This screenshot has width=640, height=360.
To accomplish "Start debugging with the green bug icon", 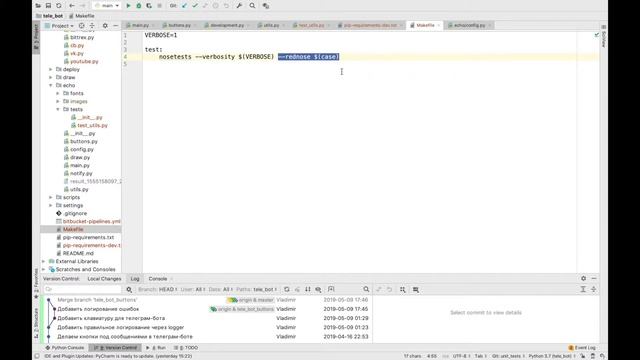I will (138, 6).
